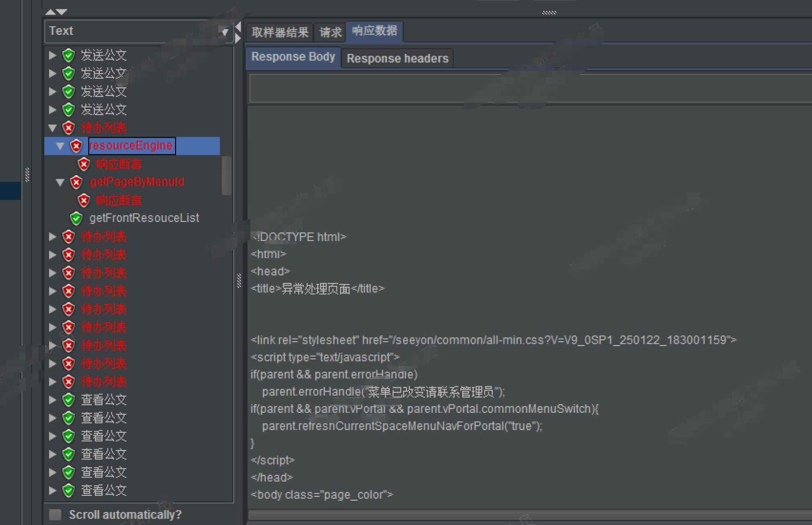Click the up arrow above the Text renderer box
812x525 pixels.
[51, 12]
